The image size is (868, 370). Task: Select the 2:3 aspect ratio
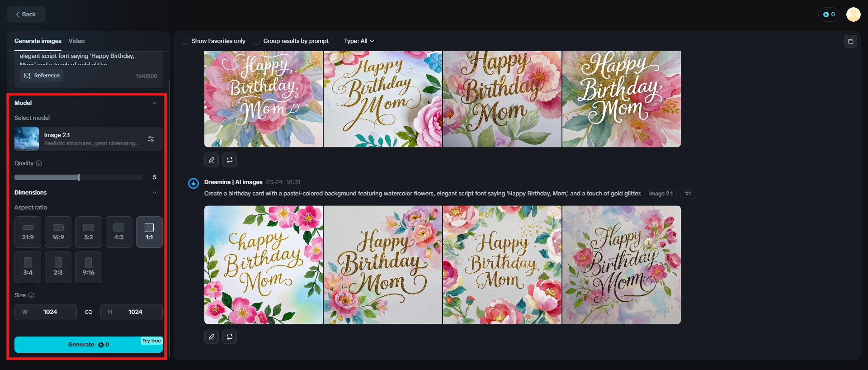(x=58, y=267)
